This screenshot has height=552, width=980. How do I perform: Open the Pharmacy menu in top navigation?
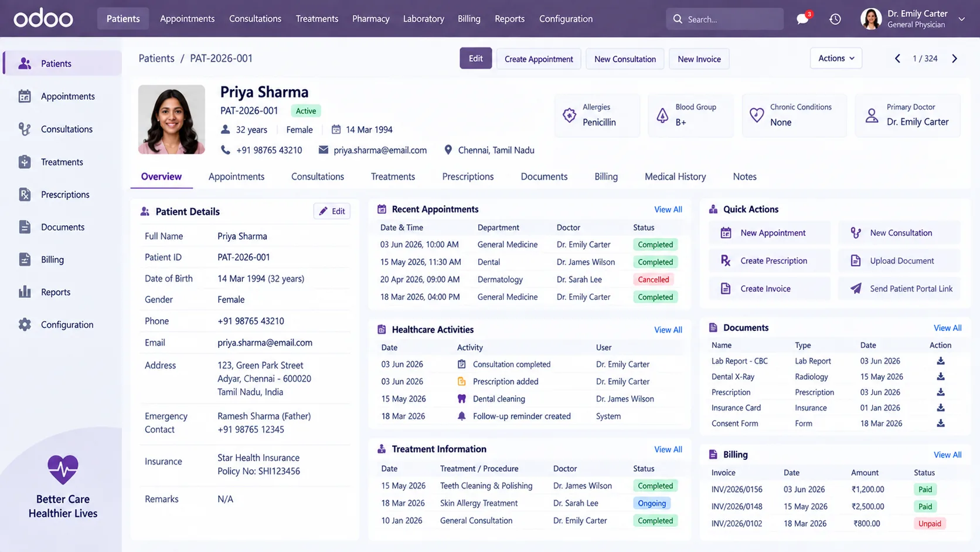coord(370,19)
